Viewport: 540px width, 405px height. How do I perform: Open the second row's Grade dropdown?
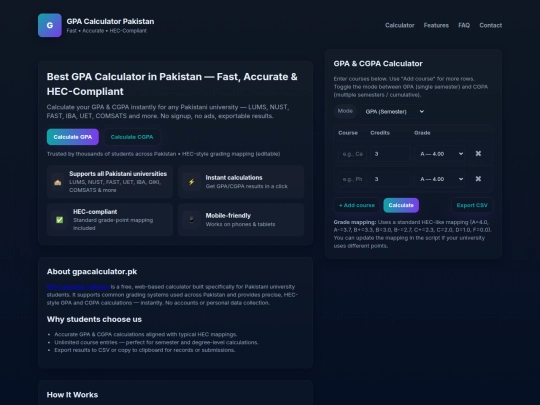click(440, 179)
